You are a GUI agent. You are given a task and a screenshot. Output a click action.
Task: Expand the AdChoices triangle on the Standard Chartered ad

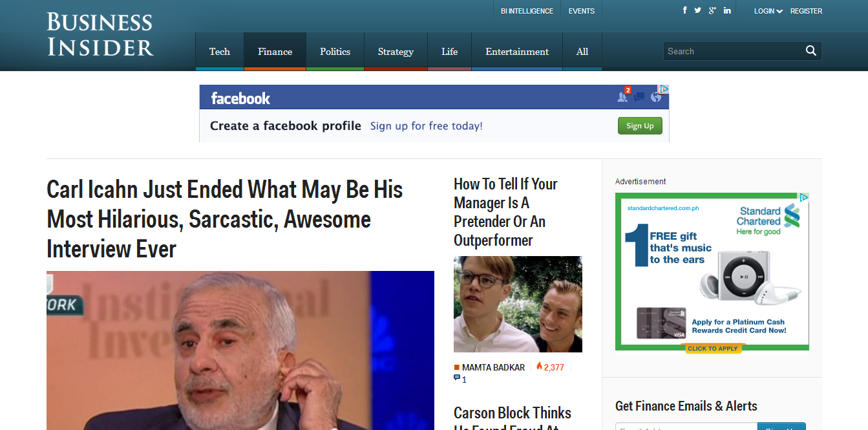pos(803,197)
